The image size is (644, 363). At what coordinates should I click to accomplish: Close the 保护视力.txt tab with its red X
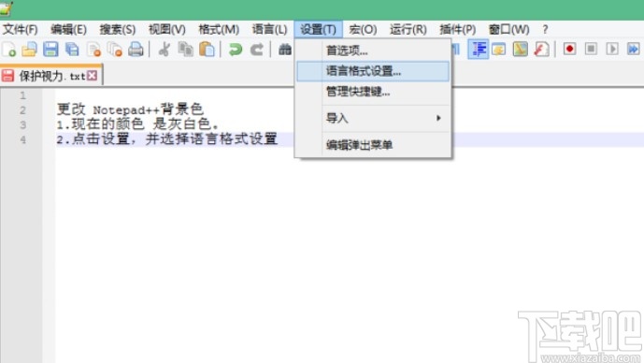point(93,76)
